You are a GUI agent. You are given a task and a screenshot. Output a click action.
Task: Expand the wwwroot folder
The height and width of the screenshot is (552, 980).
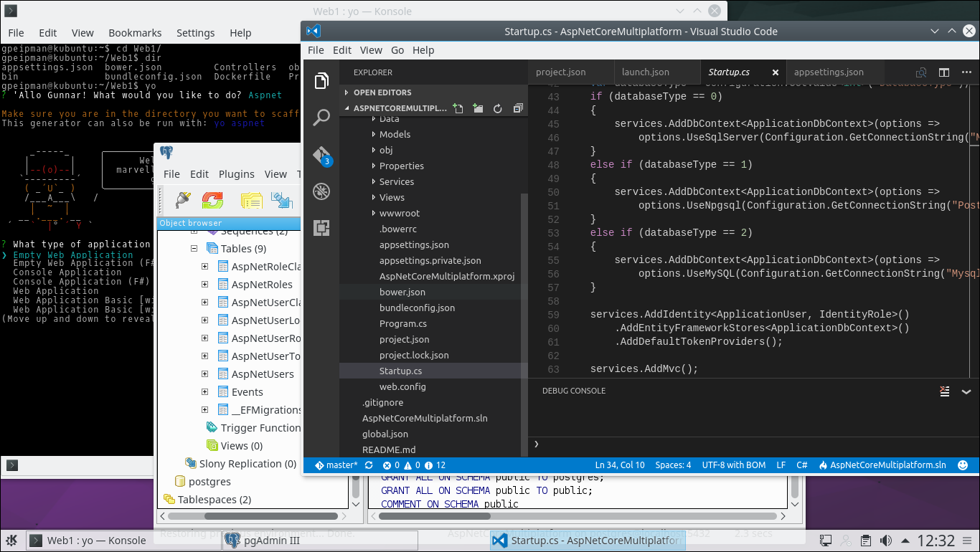(374, 214)
